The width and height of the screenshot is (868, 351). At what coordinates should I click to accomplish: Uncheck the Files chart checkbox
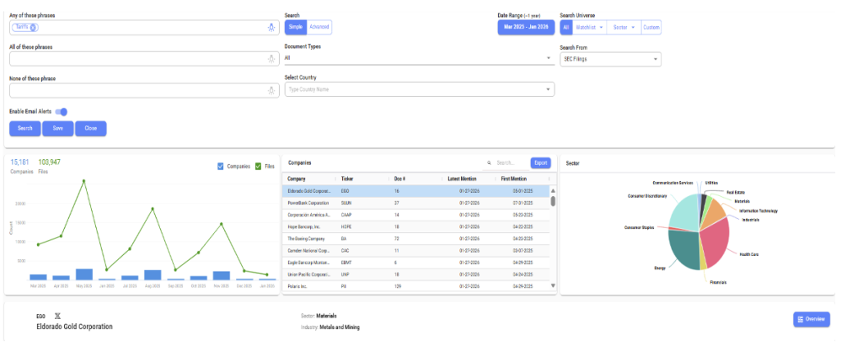tap(259, 166)
